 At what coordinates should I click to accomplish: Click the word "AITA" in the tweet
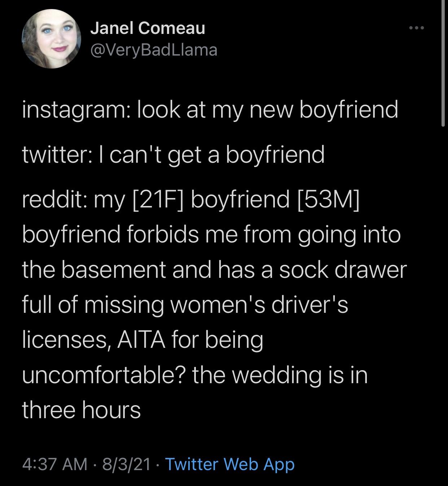[x=140, y=340]
